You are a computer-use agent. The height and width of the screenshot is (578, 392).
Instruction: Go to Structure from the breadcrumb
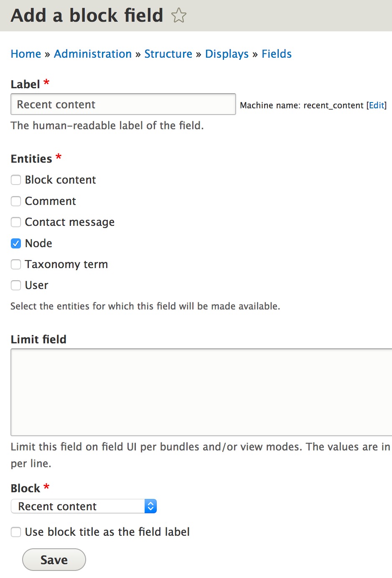[x=168, y=54]
